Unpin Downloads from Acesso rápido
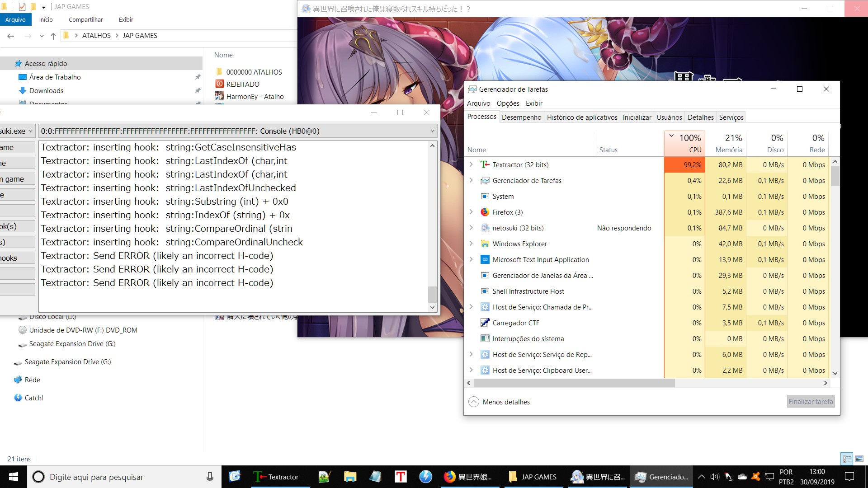868x488 pixels. [x=198, y=90]
